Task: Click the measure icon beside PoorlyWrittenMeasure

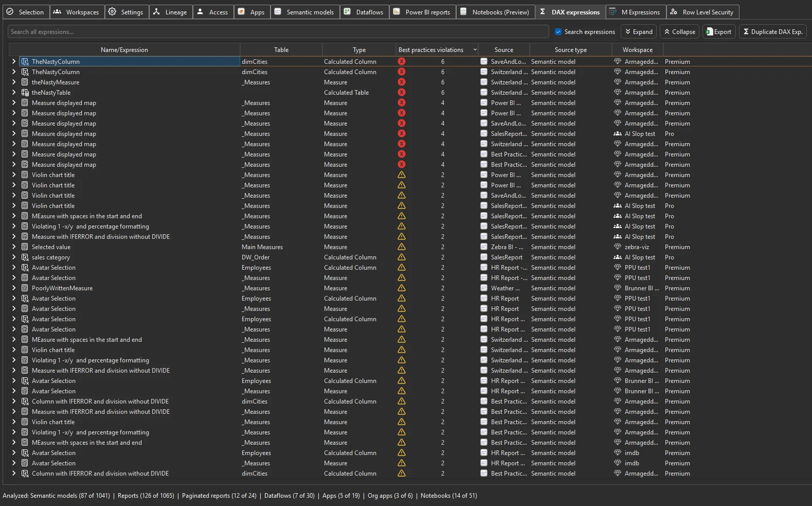Action: [25, 288]
